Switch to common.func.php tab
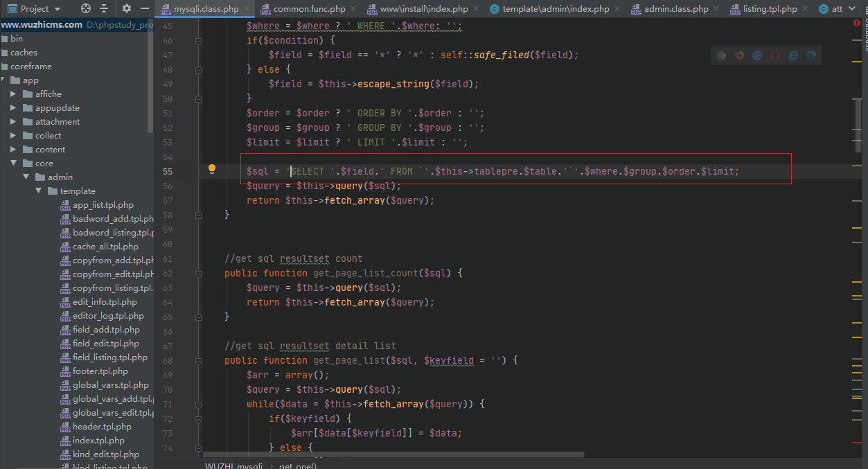Image resolution: width=868 pixels, height=469 pixels. (x=309, y=9)
